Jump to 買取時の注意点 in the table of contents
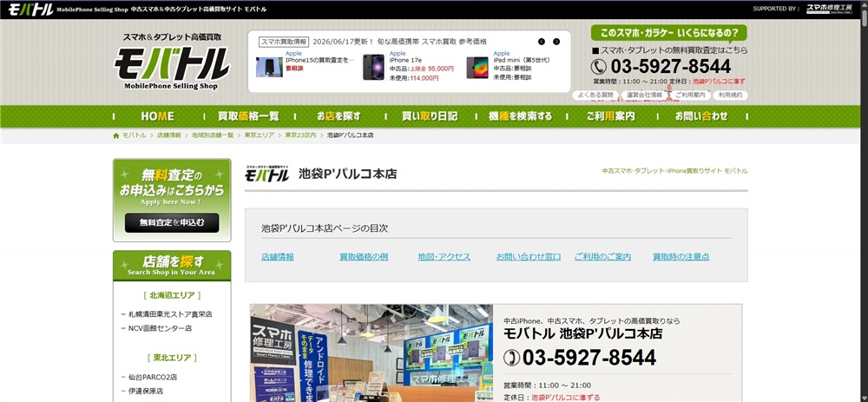This screenshot has width=868, height=402. click(x=681, y=257)
